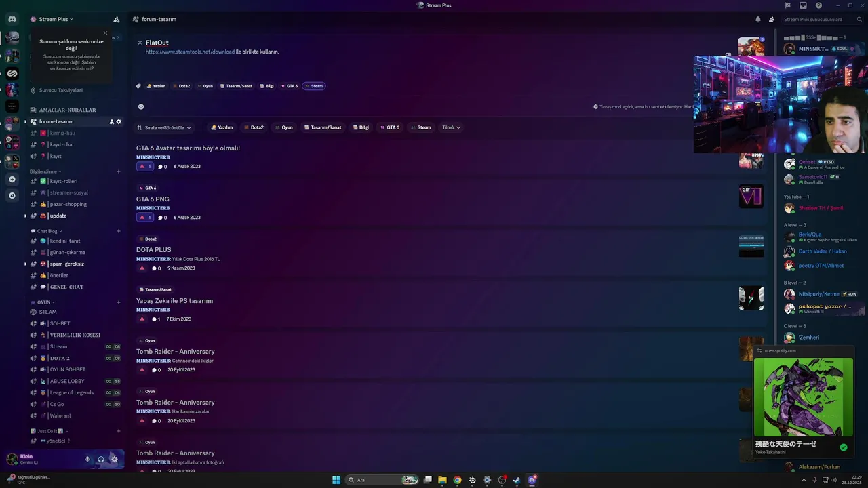Join the DOTA 2 voice channel
The width and height of the screenshot is (868, 488).
click(x=60, y=358)
